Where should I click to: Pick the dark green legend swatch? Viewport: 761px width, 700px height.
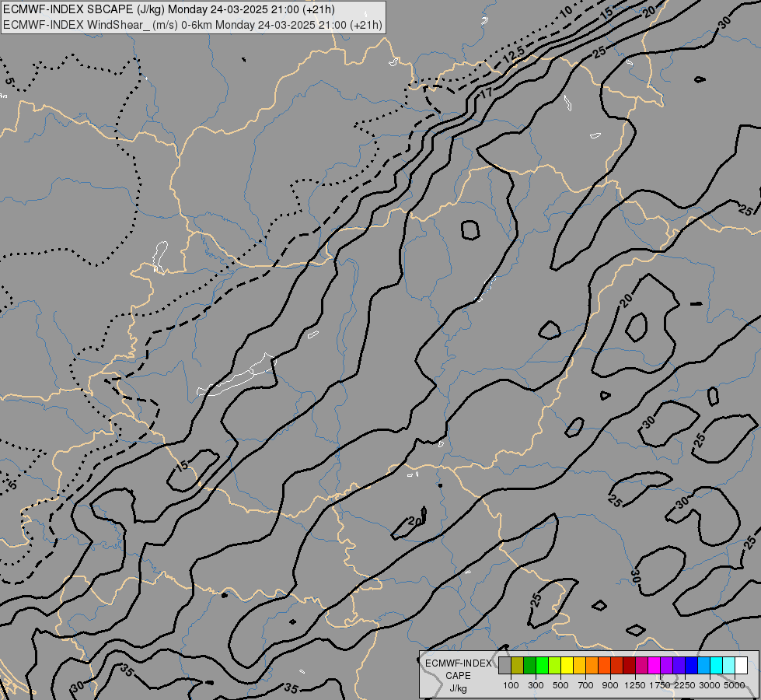tap(529, 665)
